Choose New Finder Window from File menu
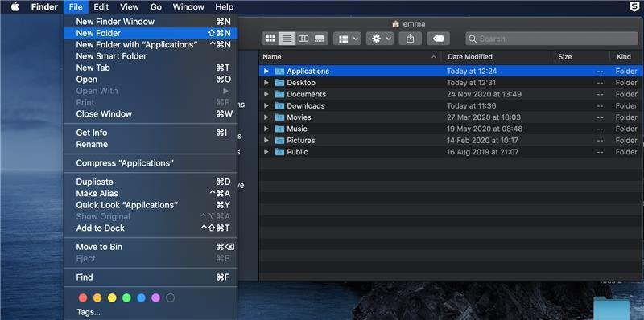 pyautogui.click(x=151, y=22)
